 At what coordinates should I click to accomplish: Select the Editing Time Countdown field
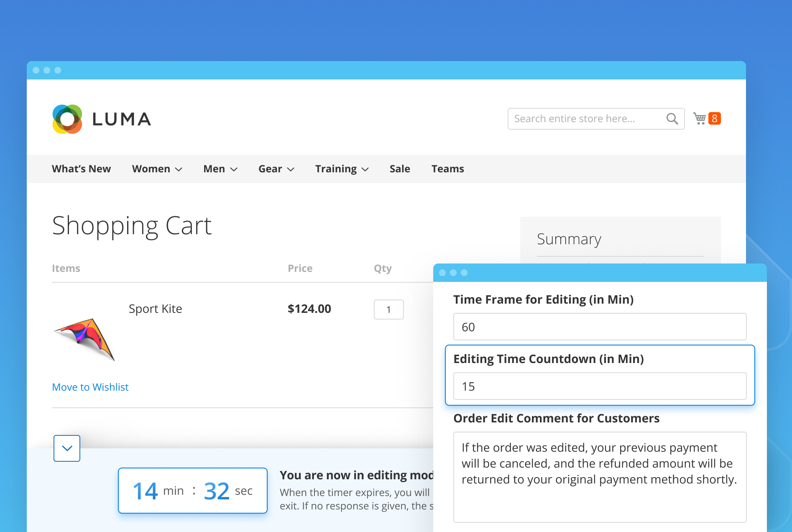(600, 386)
